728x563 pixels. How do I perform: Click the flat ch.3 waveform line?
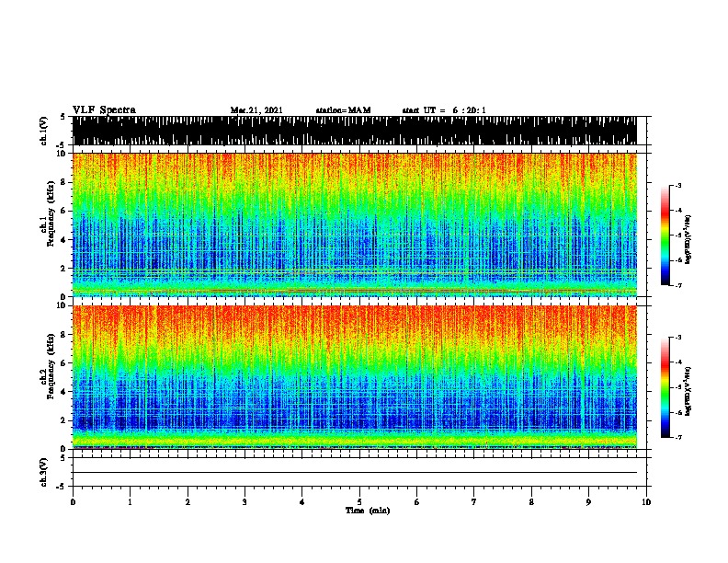[355, 473]
